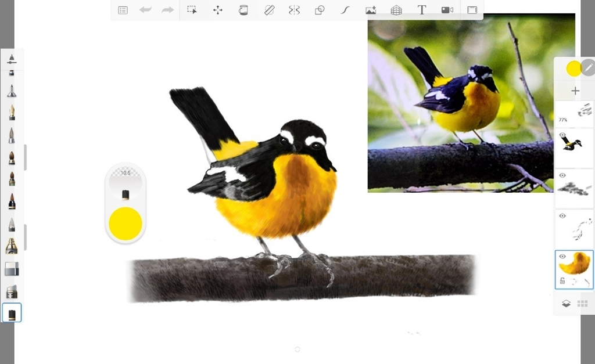This screenshot has width=595, height=364.
Task: Add a new layer with plus button
Action: [x=575, y=91]
